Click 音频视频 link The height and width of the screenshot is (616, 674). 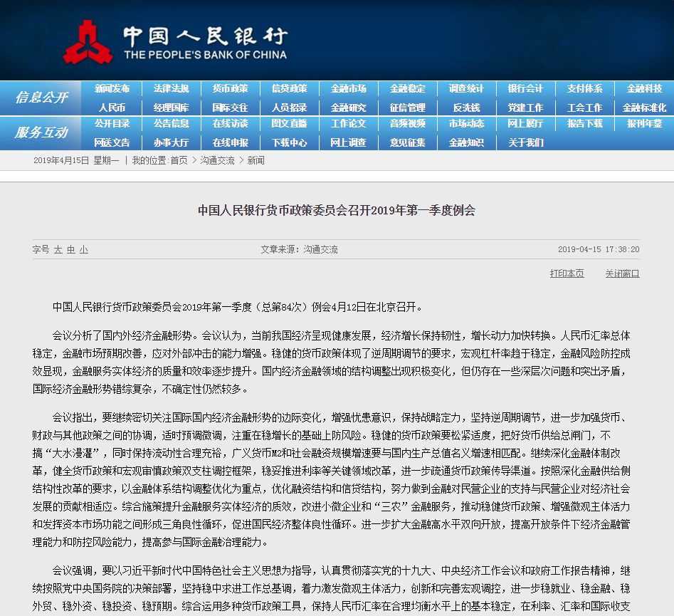click(x=408, y=123)
